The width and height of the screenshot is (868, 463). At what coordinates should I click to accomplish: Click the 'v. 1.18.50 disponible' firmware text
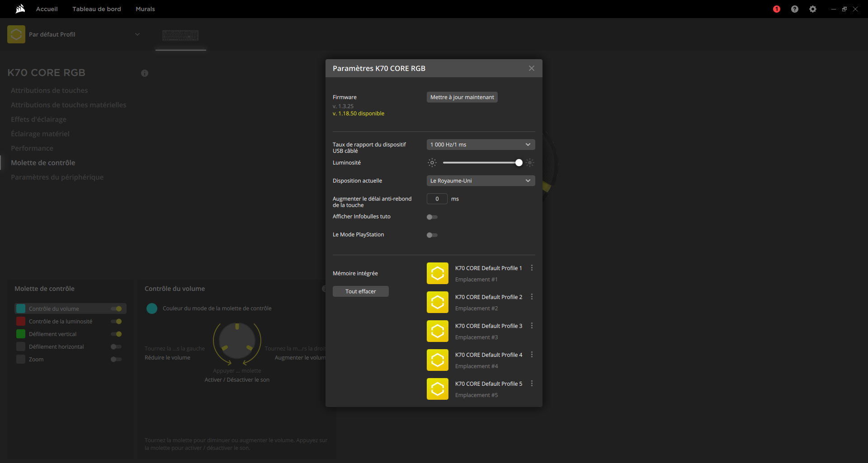click(359, 113)
